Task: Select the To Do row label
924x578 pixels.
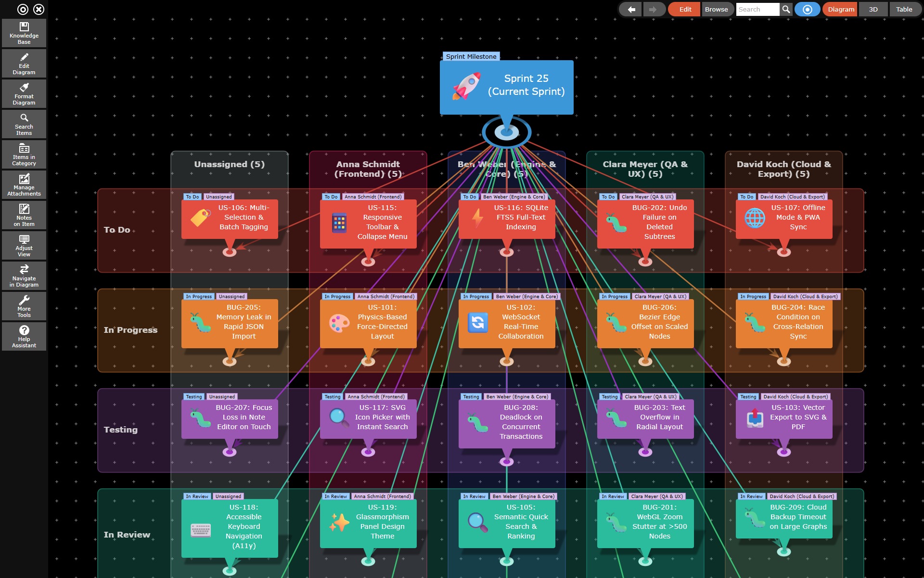Action: pyautogui.click(x=117, y=230)
